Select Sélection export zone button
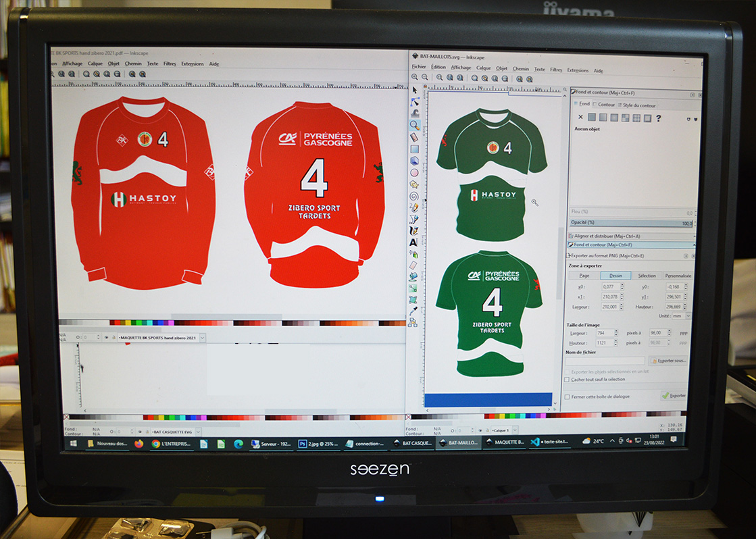Image resolution: width=756 pixels, height=539 pixels. pyautogui.click(x=647, y=276)
